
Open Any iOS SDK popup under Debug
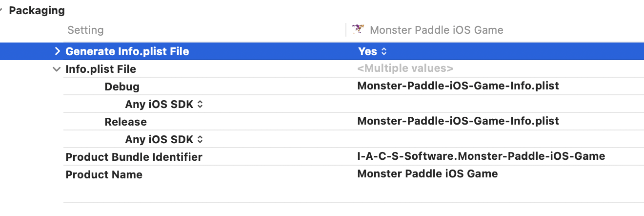[x=164, y=104]
